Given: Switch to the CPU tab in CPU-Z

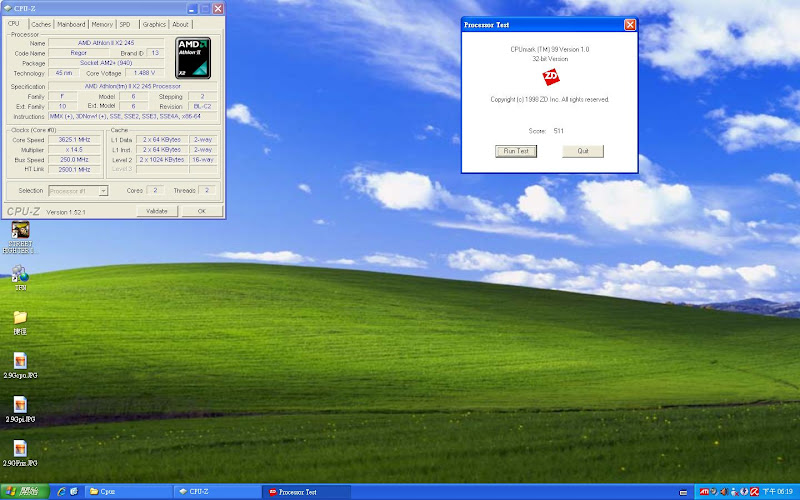Looking at the screenshot, I should click(x=14, y=23).
